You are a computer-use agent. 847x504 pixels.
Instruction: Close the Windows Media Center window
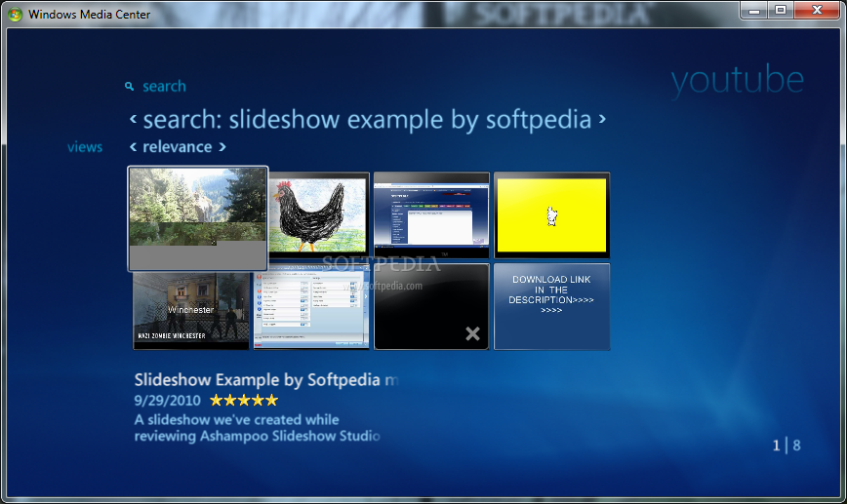(817, 11)
